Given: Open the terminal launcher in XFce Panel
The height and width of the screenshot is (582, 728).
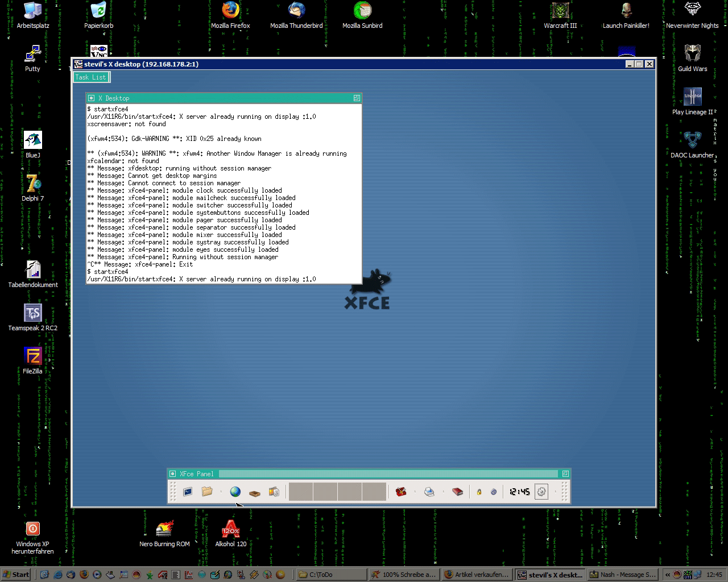Looking at the screenshot, I should (x=188, y=492).
